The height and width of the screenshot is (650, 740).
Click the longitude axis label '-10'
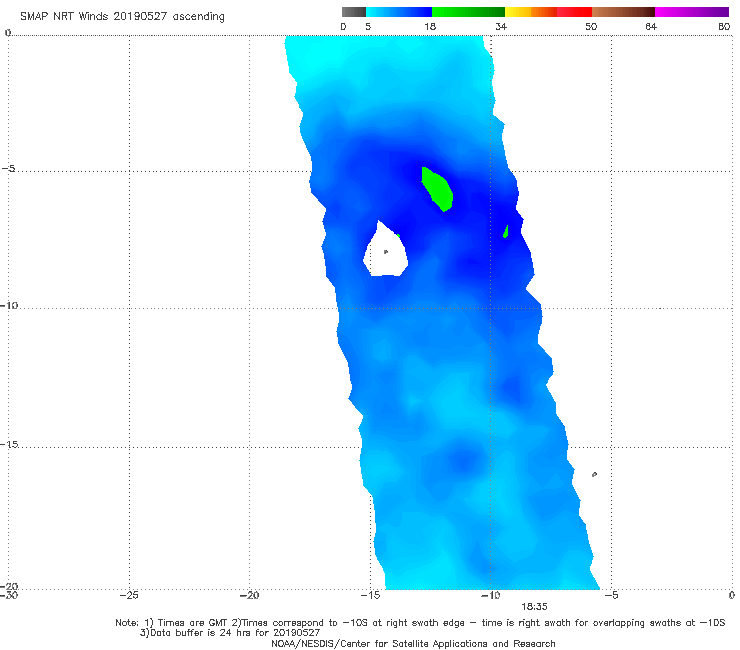490,595
